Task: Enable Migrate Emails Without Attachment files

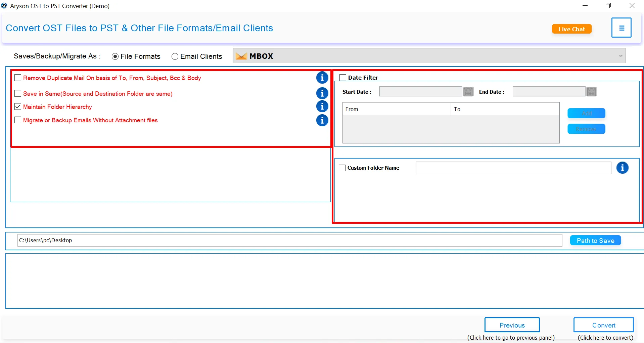Action: point(18,120)
